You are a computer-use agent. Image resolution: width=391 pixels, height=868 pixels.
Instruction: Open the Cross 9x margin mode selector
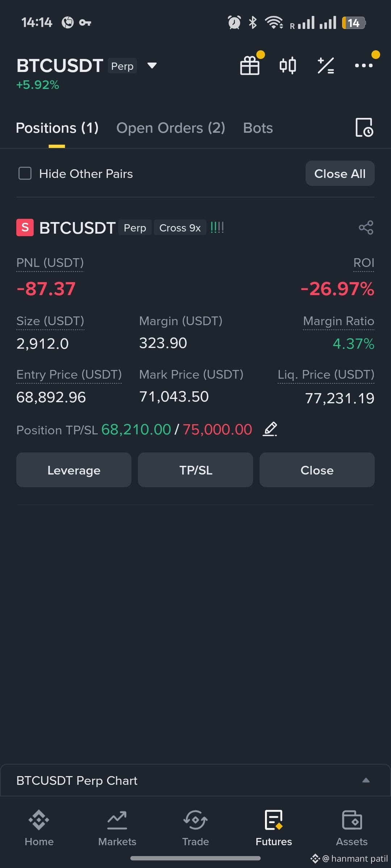[x=180, y=228]
